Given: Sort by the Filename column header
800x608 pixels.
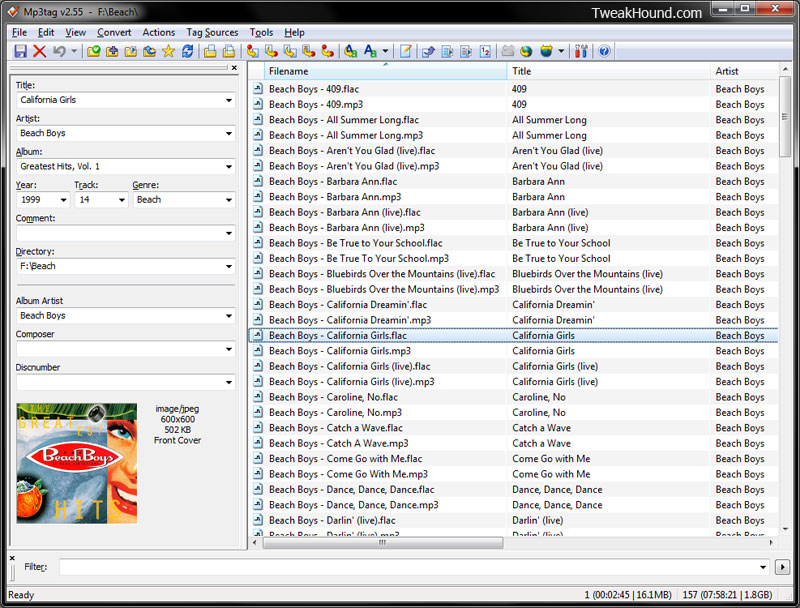Looking at the screenshot, I should coord(385,71).
